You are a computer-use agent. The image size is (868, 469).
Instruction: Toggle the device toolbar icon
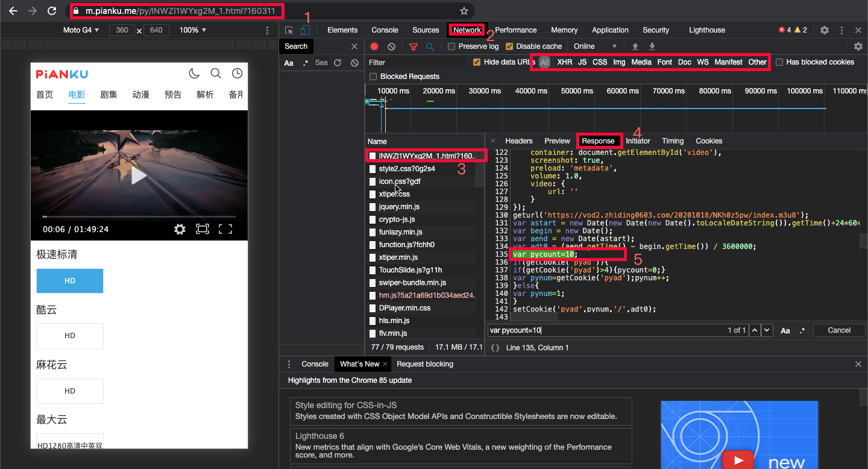coord(306,30)
